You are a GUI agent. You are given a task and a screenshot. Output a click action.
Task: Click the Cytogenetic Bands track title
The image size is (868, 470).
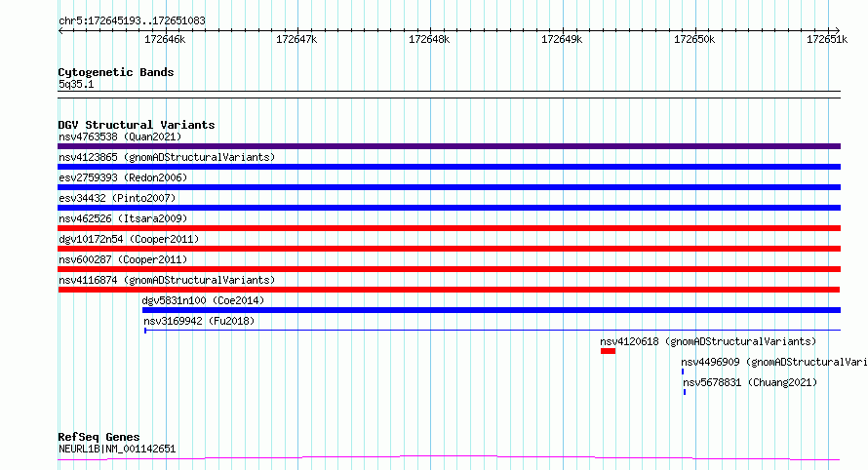[116, 72]
